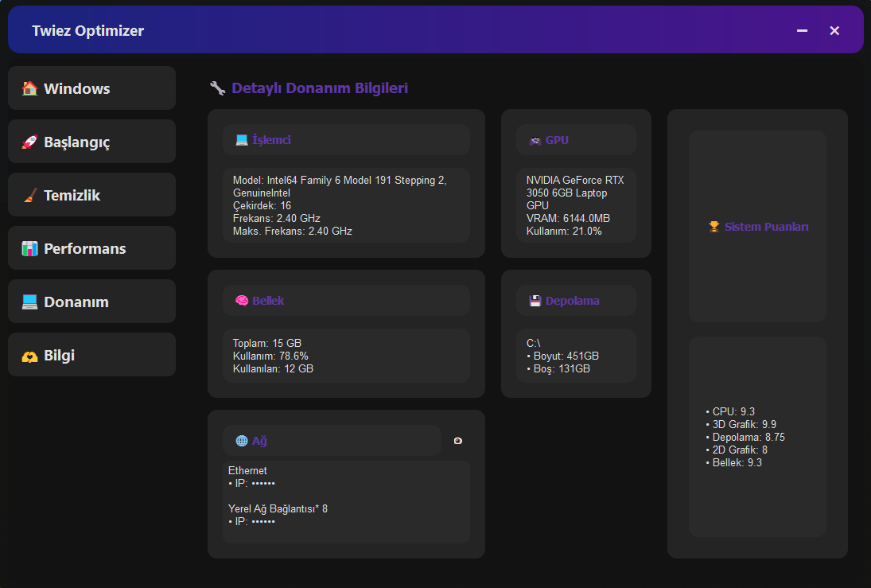Screen dimensions: 871x588
Task: Toggle IP visibility with the eye icon
Action: point(457,441)
